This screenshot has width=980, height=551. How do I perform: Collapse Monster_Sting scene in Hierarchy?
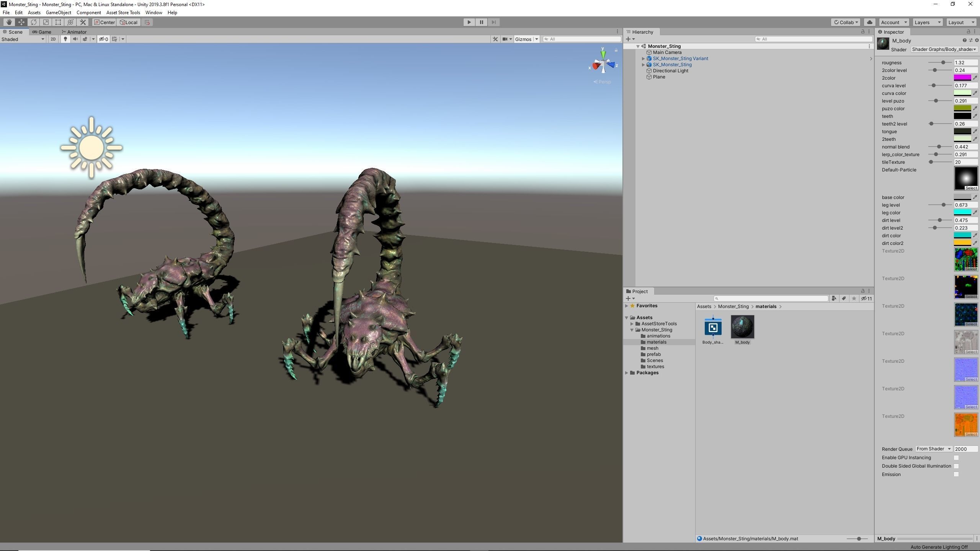[638, 46]
